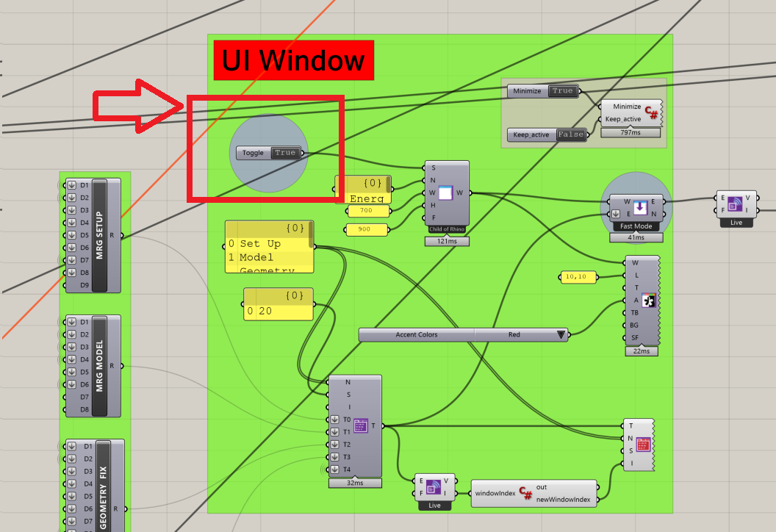Select the MRG SETUP merge component
Image resolution: width=776 pixels, height=532 pixels.
tap(99, 234)
